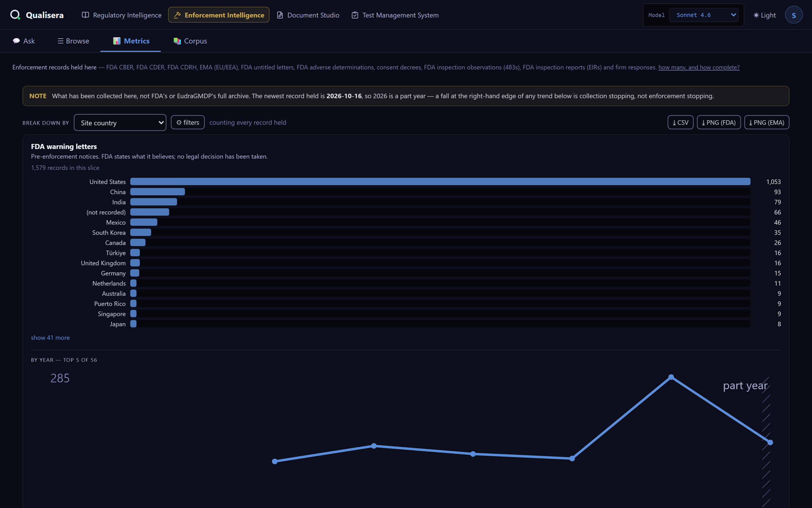Go to Document Studio
The image size is (812, 508).
coord(308,15)
